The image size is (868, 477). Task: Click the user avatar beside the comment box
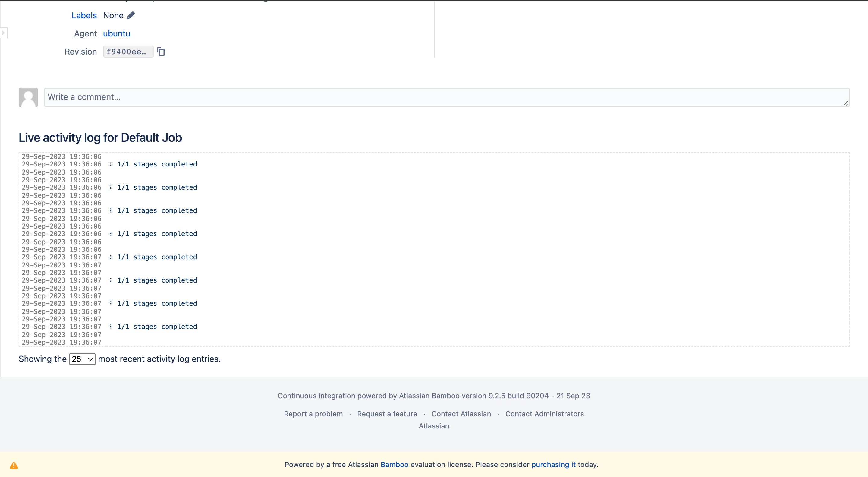pyautogui.click(x=28, y=97)
